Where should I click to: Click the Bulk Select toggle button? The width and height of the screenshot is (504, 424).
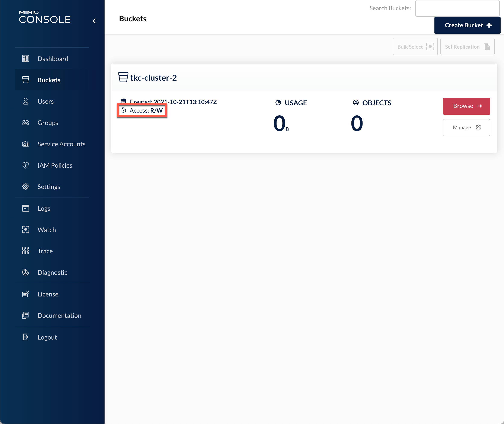click(x=415, y=46)
